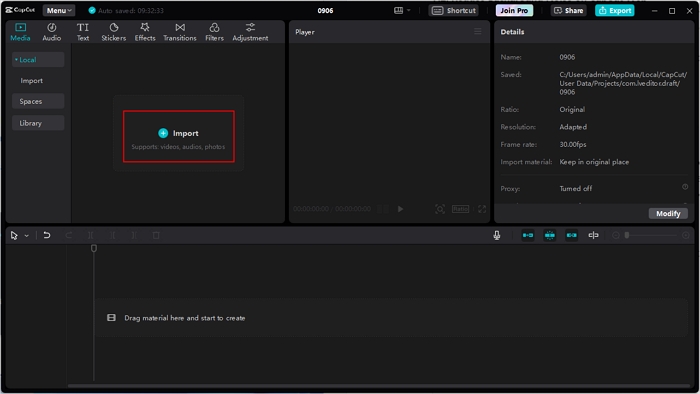Screen dimensions: 700x394
Task: Click the Undo arrow
Action: [x=47, y=235]
